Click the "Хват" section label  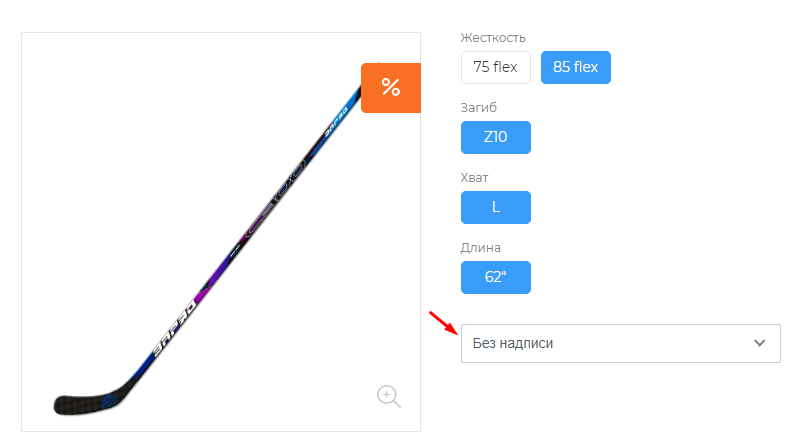pos(474,178)
